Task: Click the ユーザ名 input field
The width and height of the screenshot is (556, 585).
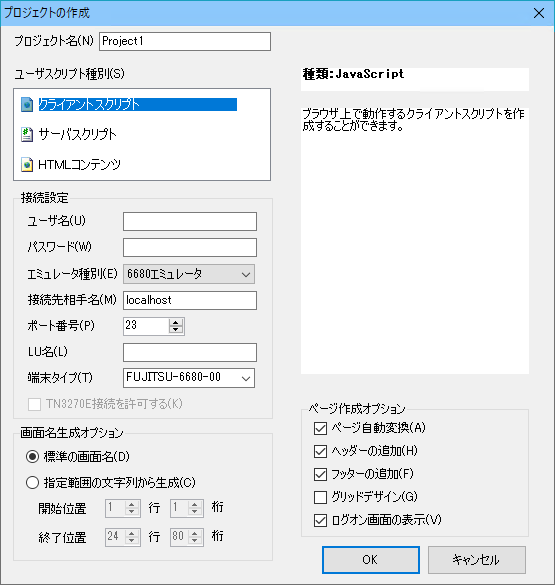Action: (x=190, y=222)
